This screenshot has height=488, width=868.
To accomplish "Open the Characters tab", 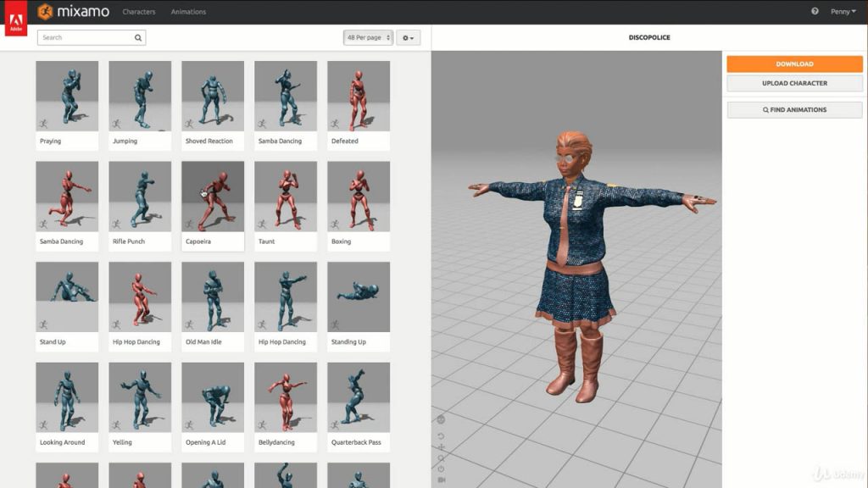I will pyautogui.click(x=139, y=12).
